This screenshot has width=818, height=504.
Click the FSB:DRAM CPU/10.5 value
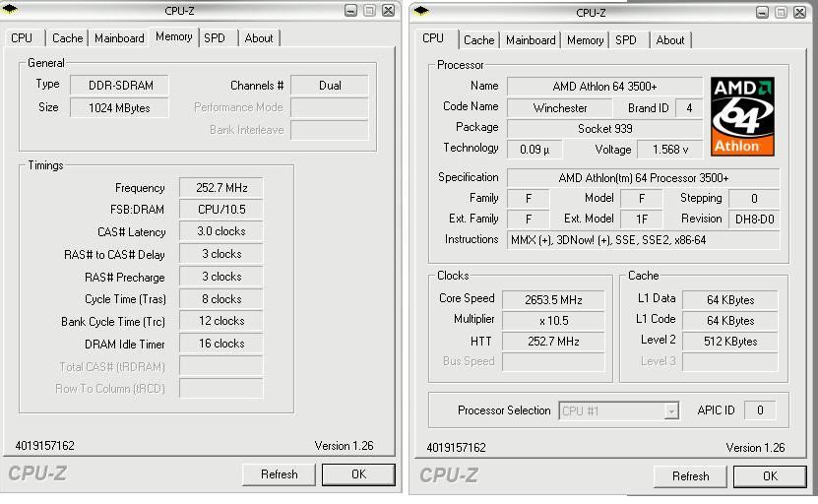pyautogui.click(x=221, y=210)
